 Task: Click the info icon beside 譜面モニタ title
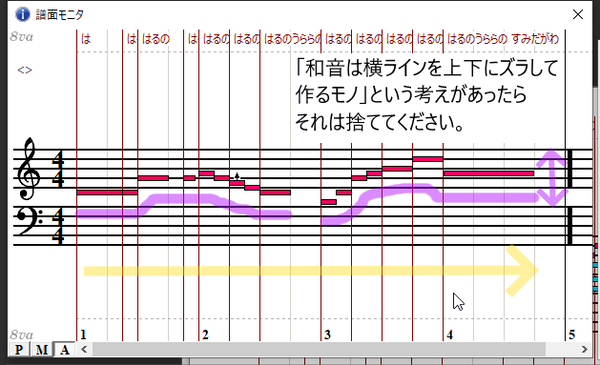pos(22,15)
